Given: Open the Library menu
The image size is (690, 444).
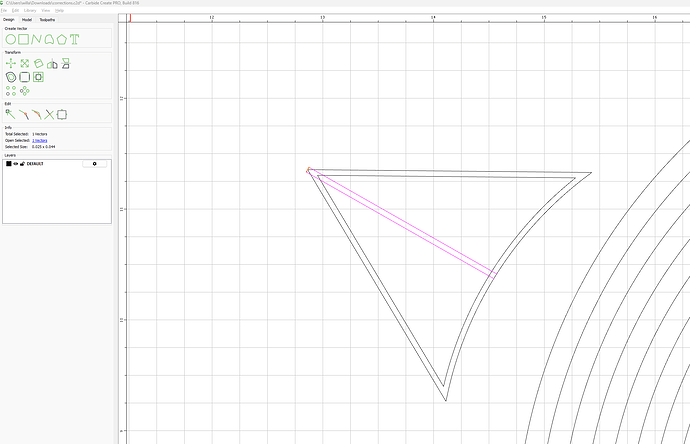Looking at the screenshot, I should (x=31, y=10).
